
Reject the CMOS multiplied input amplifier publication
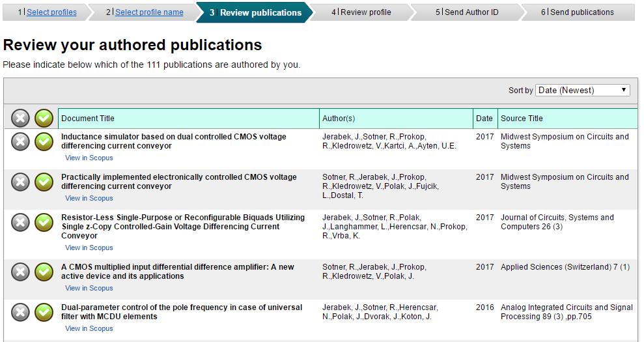coord(21,272)
